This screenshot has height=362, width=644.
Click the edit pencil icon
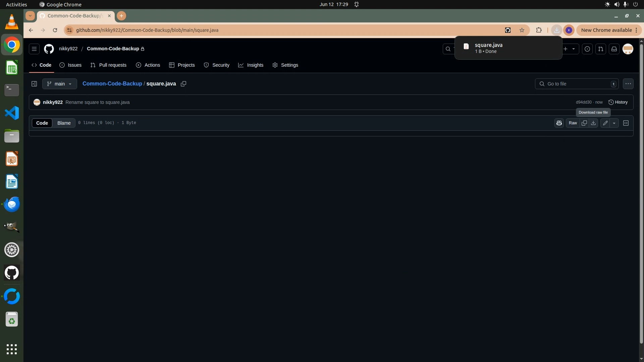click(605, 123)
